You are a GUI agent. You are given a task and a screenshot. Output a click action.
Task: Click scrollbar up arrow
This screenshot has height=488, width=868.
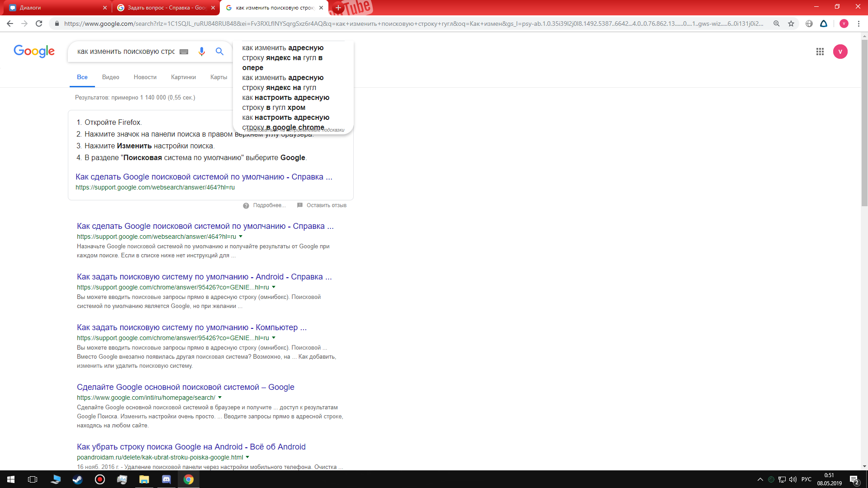pyautogui.click(x=864, y=35)
